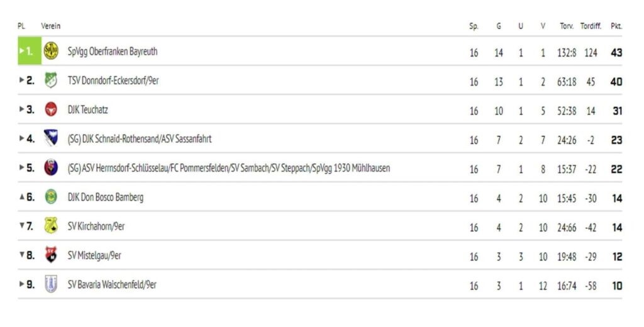Select the highlighted green first-place marker
Image resolution: width=644 pixels, height=327 pixels.
tap(26, 52)
